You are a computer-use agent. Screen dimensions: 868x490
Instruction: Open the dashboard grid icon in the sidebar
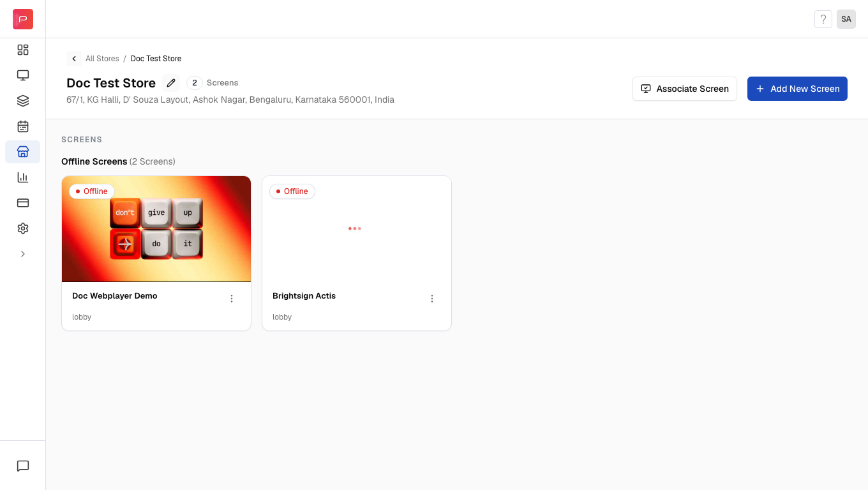click(23, 50)
